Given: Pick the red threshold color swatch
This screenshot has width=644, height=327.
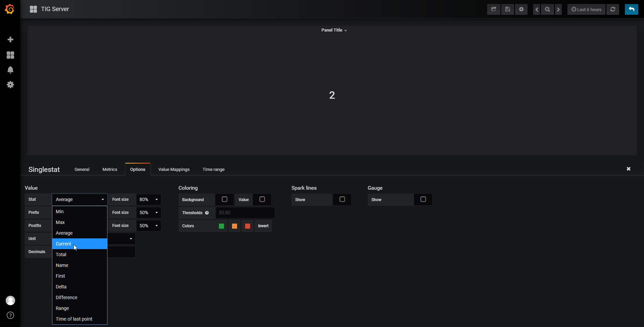Looking at the screenshot, I should click(x=247, y=226).
